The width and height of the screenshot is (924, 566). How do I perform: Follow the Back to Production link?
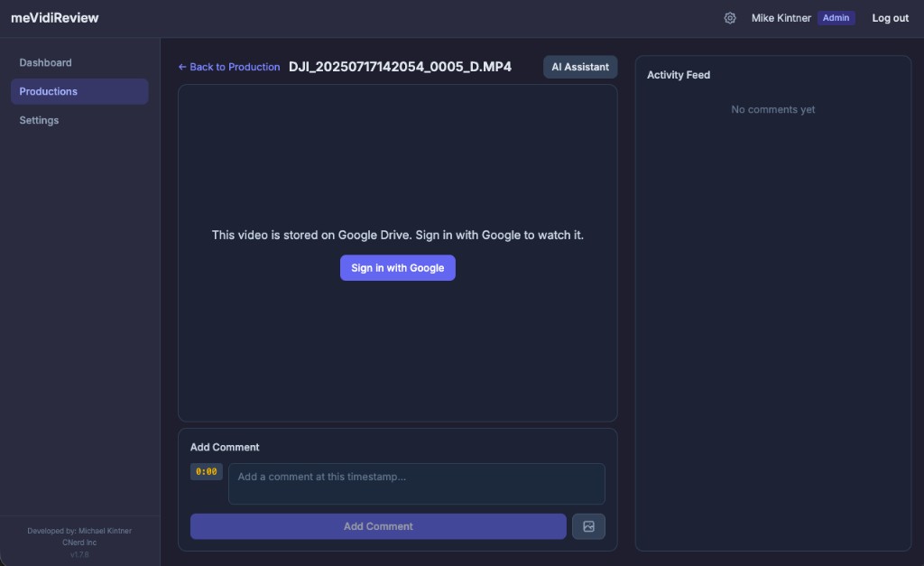point(229,67)
